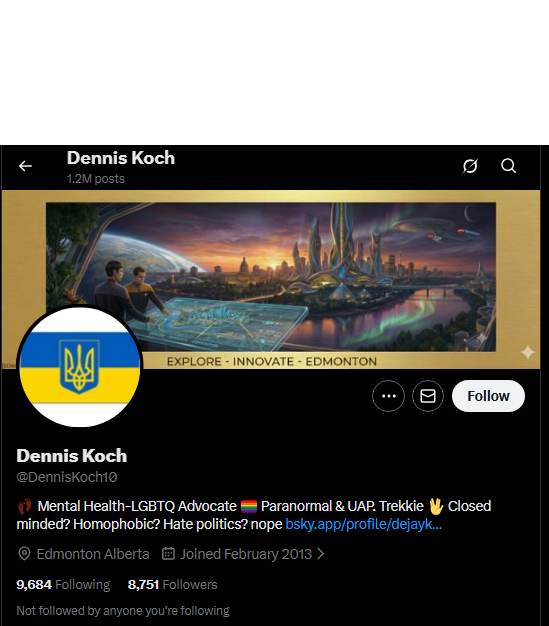View the 9,684 Following list
The image size is (549, 626).
(x=63, y=584)
